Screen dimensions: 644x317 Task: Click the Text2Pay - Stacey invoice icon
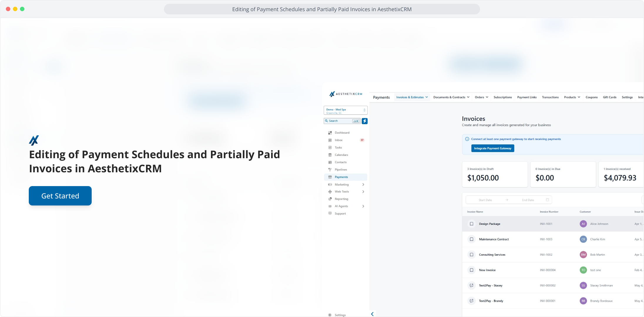click(x=472, y=285)
